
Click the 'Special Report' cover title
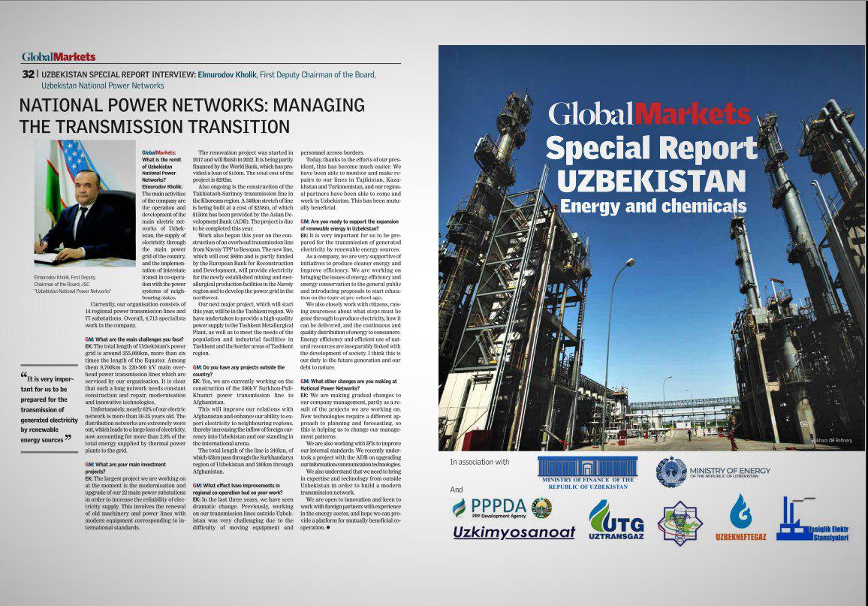(652, 149)
